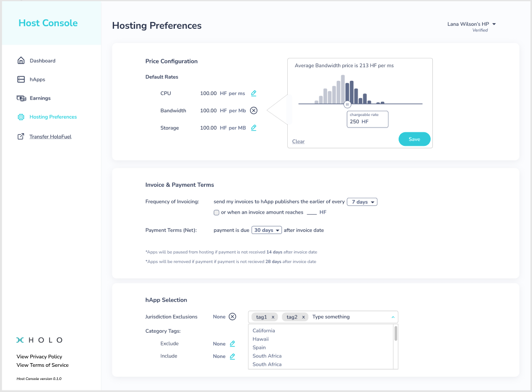Click the Transfer HoloFuel external link icon
Viewport: 532px width, 392px height.
click(20, 136)
